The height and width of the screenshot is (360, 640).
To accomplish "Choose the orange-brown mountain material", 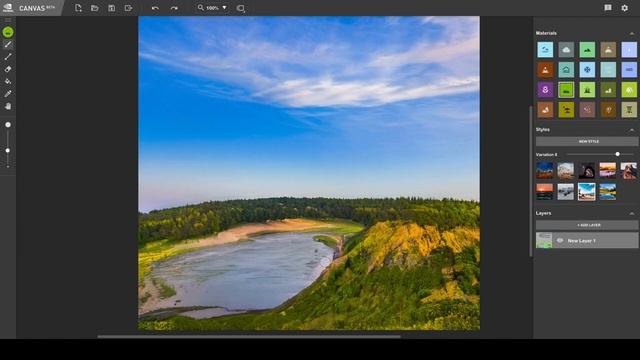I will coord(545,70).
